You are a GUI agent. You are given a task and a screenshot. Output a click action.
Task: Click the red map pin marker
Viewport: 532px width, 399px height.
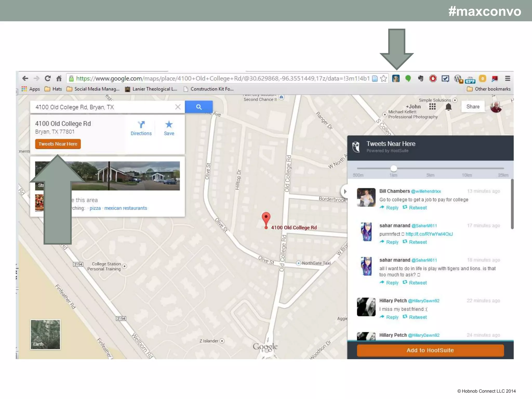pos(266,220)
